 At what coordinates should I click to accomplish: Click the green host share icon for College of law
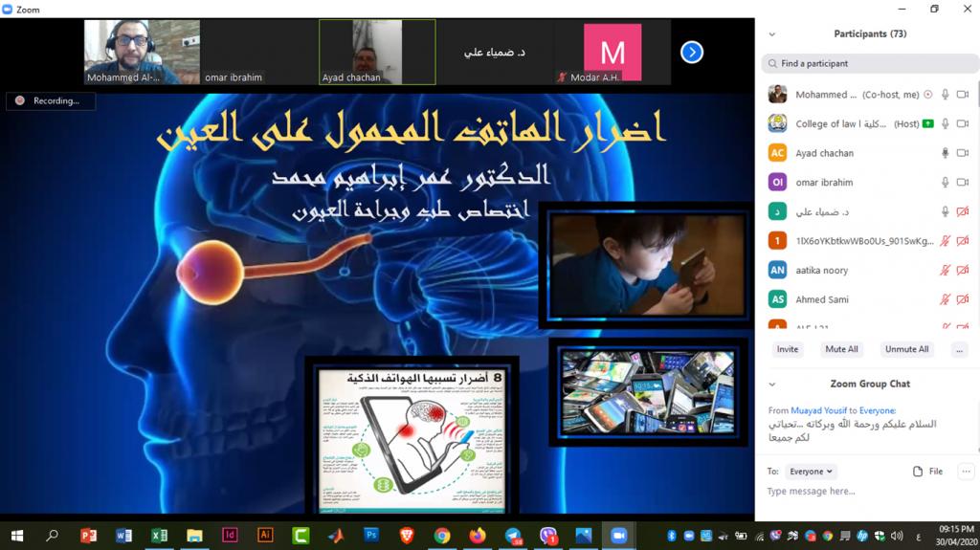(x=928, y=124)
